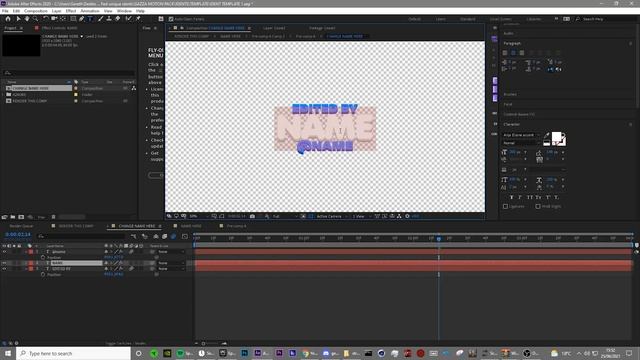Viewport: 640px width, 360px height.
Task: Open the Animation menu
Action: 90,11
